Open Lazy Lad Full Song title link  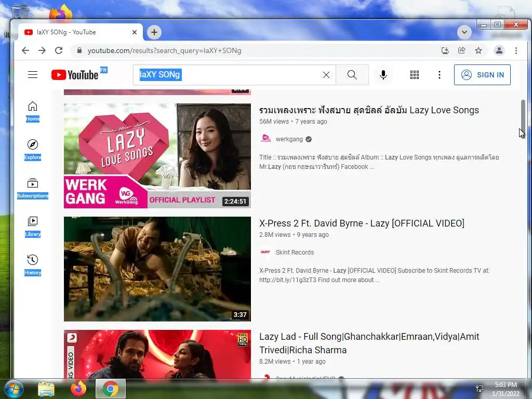point(369,343)
